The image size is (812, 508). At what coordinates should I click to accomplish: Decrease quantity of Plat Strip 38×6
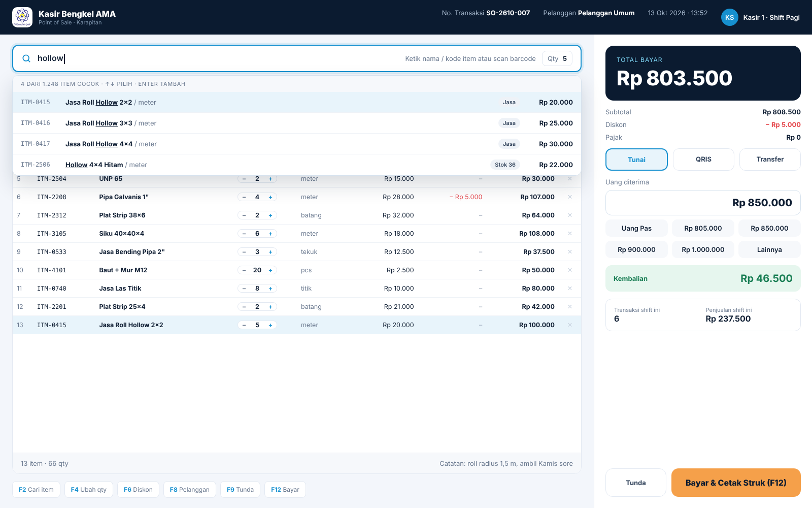(244, 215)
